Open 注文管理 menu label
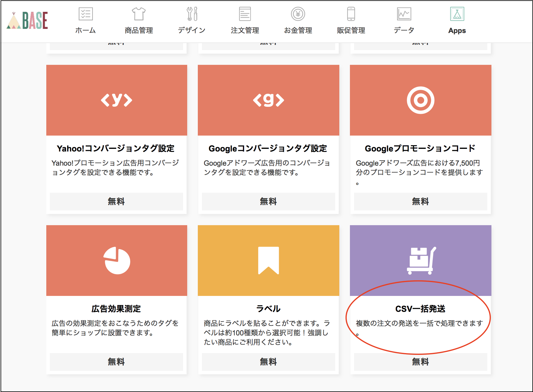 click(x=245, y=30)
